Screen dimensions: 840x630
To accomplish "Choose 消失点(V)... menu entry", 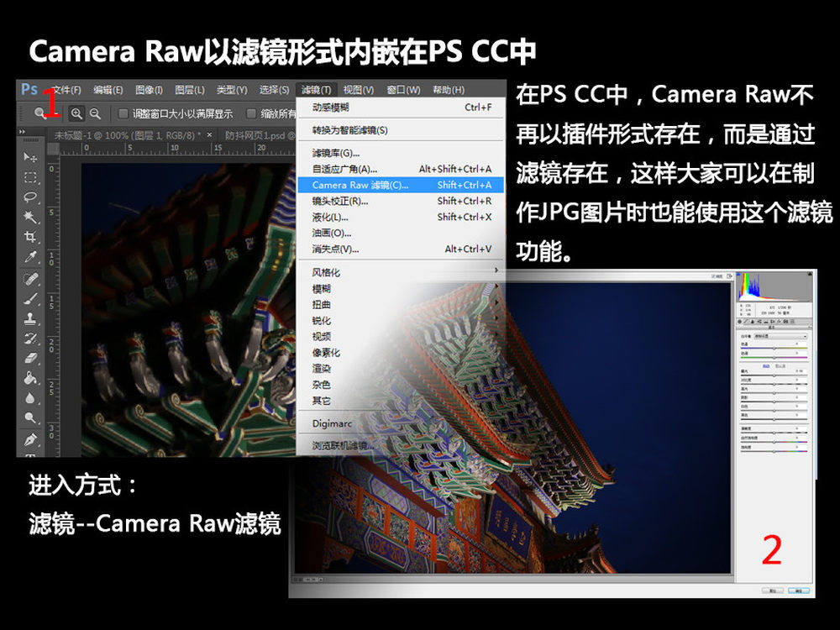I will pyautogui.click(x=400, y=249).
